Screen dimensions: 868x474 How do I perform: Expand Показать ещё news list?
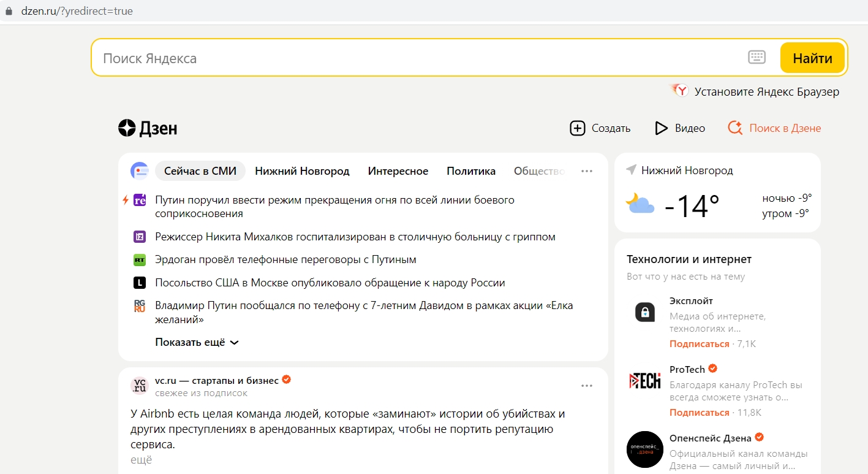tap(196, 342)
